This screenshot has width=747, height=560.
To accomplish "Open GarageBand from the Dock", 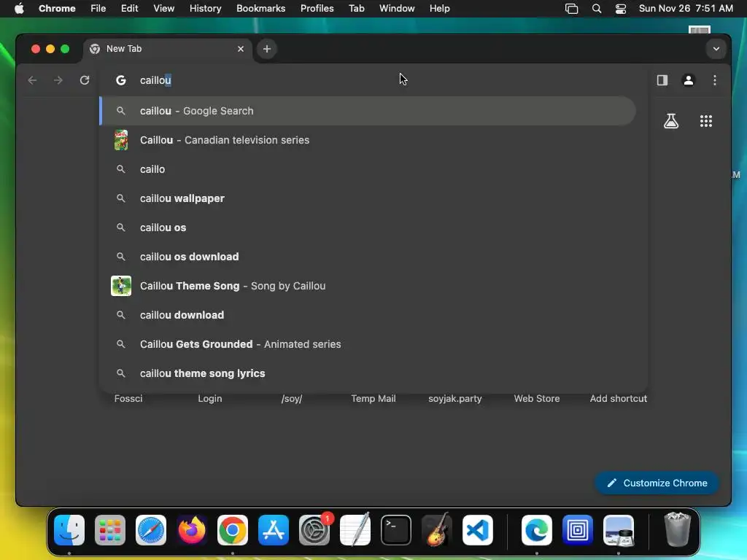I will coord(437,529).
